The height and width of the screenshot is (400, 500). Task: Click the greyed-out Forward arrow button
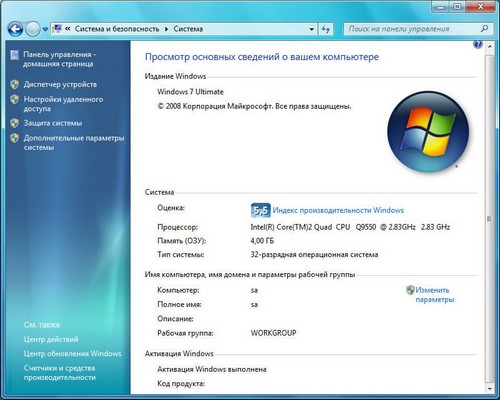[33, 29]
